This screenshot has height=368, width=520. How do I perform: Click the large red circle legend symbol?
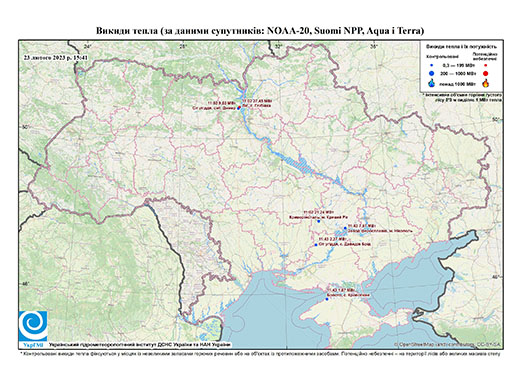coord(485,73)
